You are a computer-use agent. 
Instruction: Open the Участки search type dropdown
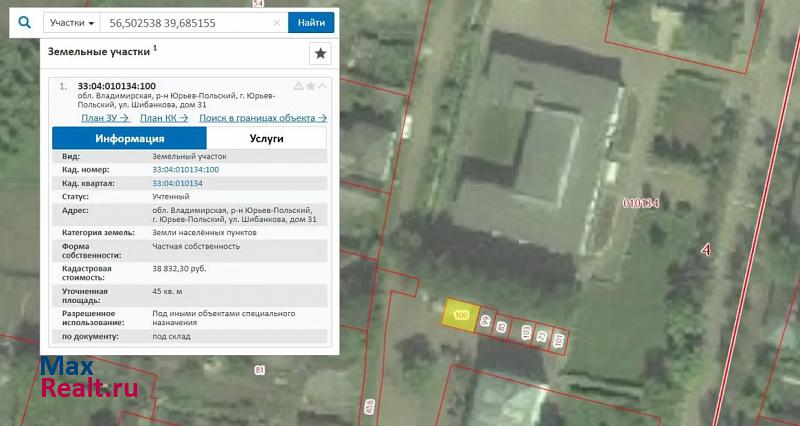click(72, 22)
